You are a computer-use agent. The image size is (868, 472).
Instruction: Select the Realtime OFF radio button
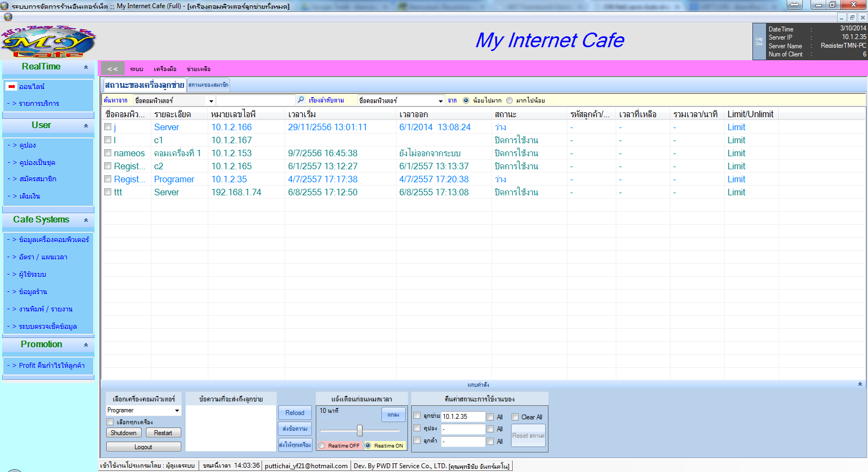(322, 445)
